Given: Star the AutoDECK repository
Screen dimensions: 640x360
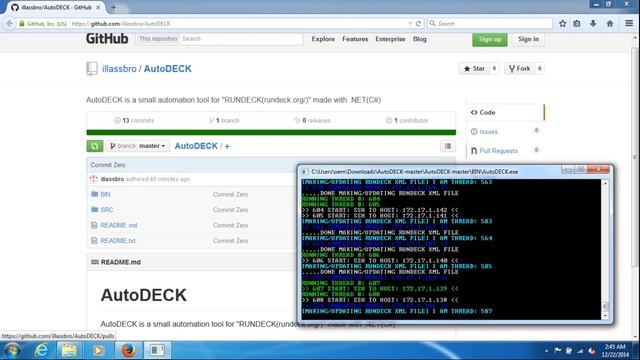Looking at the screenshot, I should pyautogui.click(x=474, y=69).
